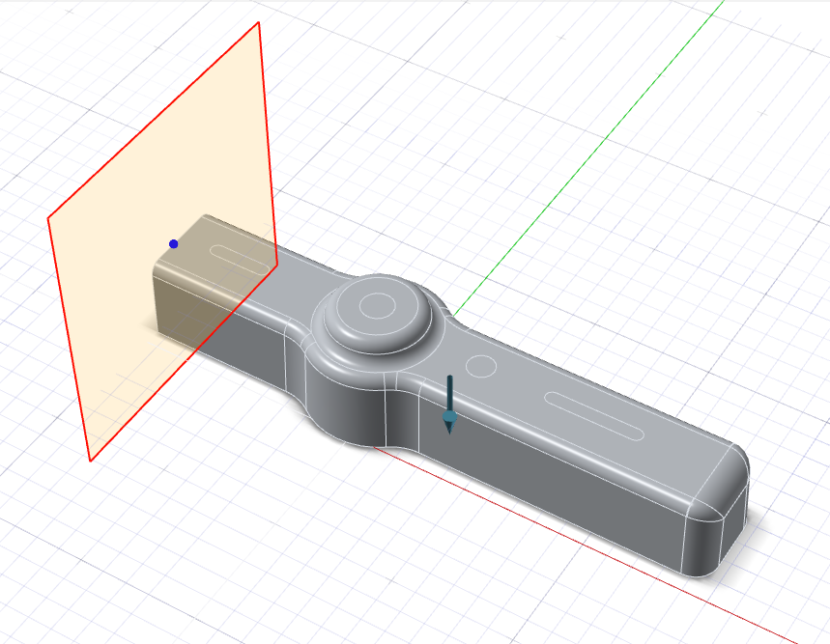This screenshot has height=644, width=830.
Task: Click the dark blue direction arrow manipulator
Action: click(449, 394)
